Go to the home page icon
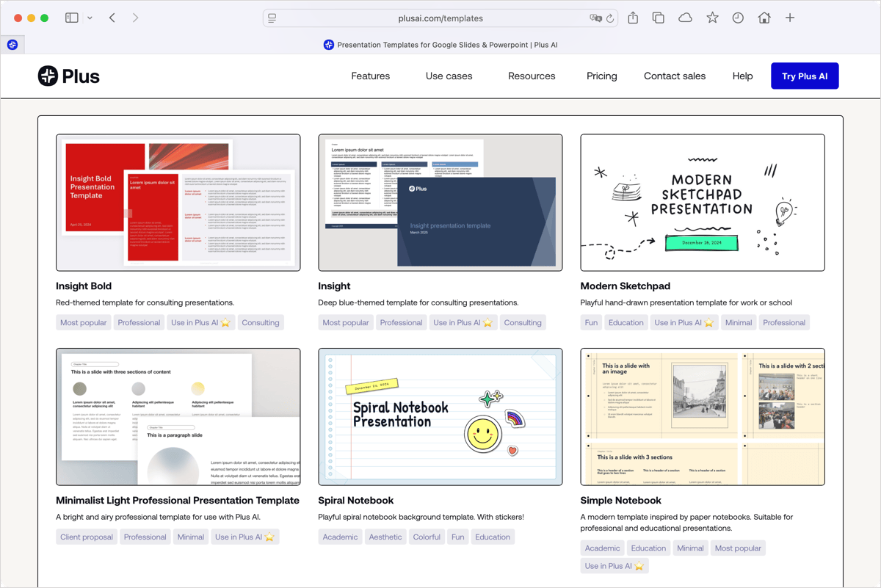The width and height of the screenshot is (881, 588). coord(764,18)
